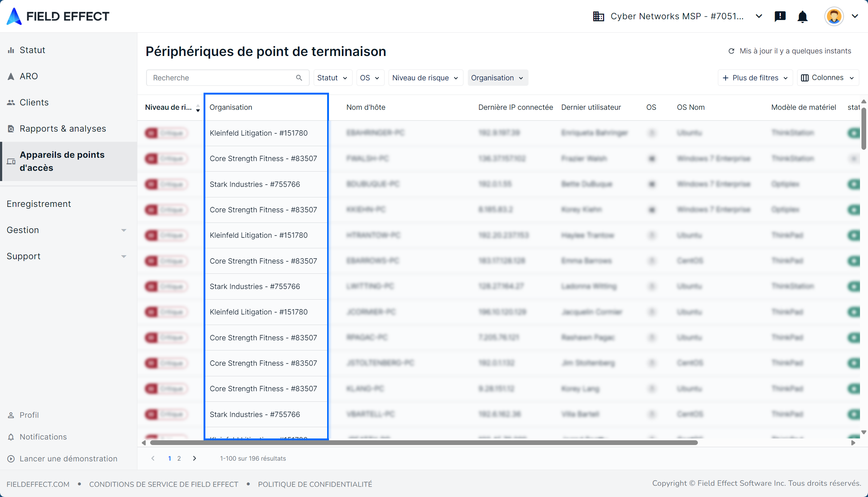Open Politique de confidentialité footer link
868x497 pixels.
click(315, 484)
